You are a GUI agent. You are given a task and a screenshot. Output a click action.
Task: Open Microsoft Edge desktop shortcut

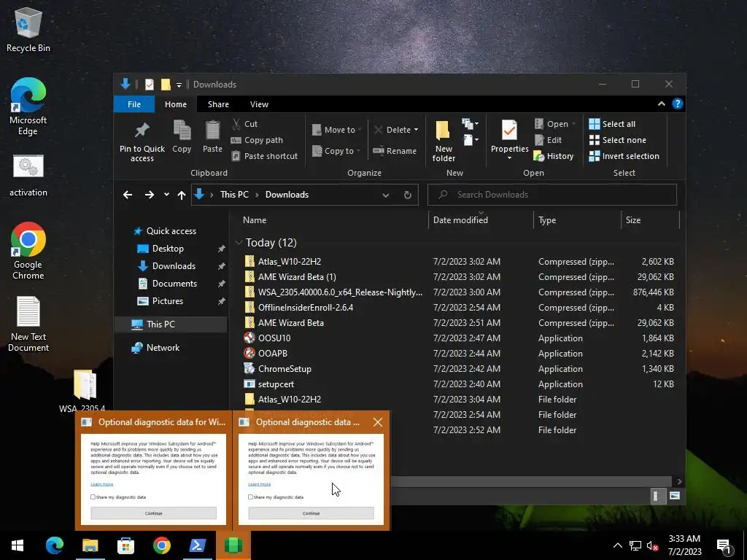(28, 106)
